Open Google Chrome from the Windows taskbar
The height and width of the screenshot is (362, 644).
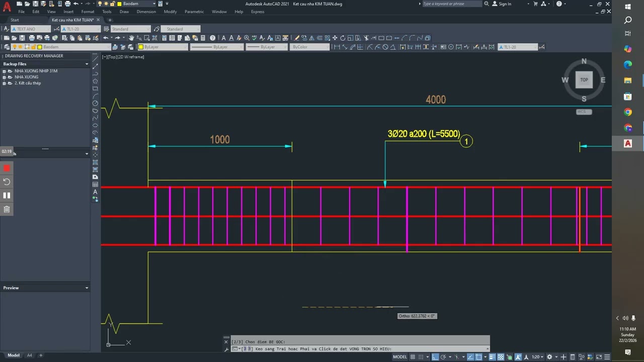(x=628, y=112)
